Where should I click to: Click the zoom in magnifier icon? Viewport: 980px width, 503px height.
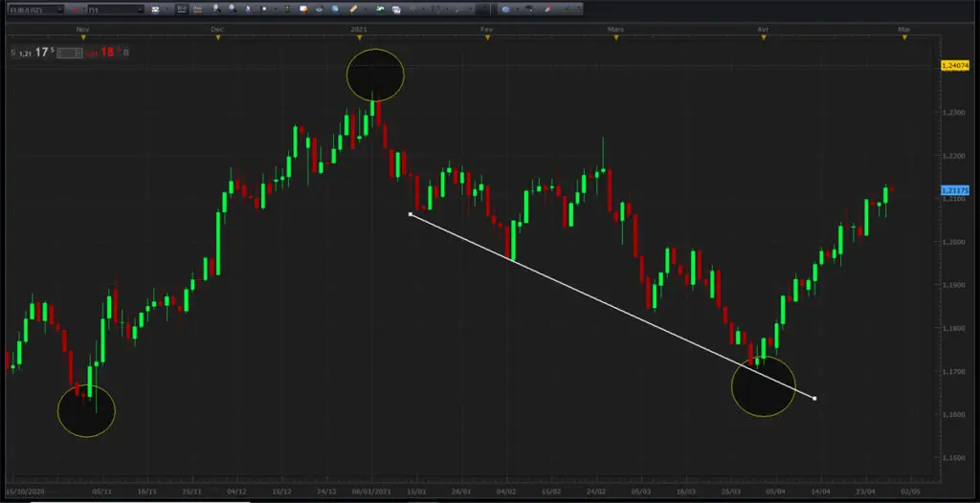[x=216, y=10]
